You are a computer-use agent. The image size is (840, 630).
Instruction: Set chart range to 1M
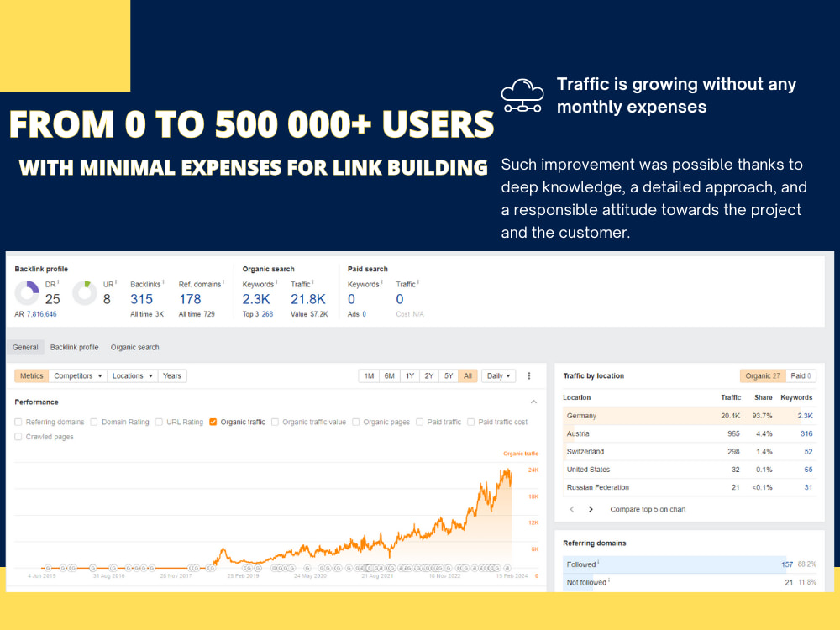tap(369, 376)
